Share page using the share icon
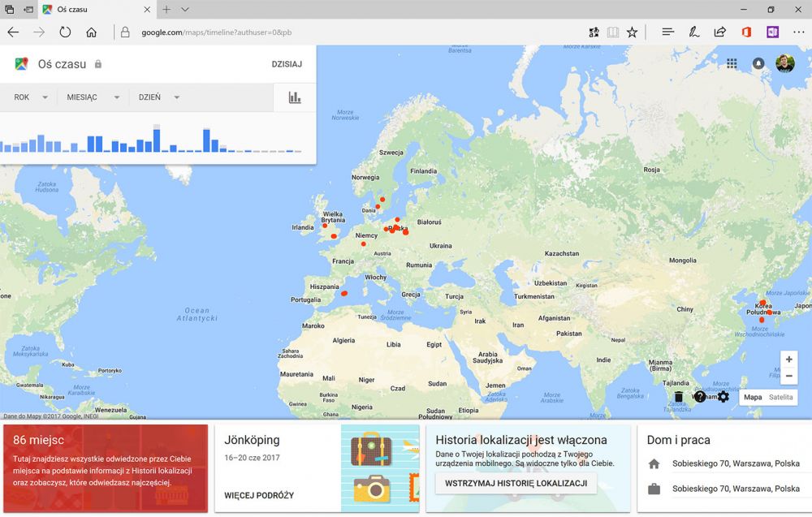 click(x=719, y=32)
